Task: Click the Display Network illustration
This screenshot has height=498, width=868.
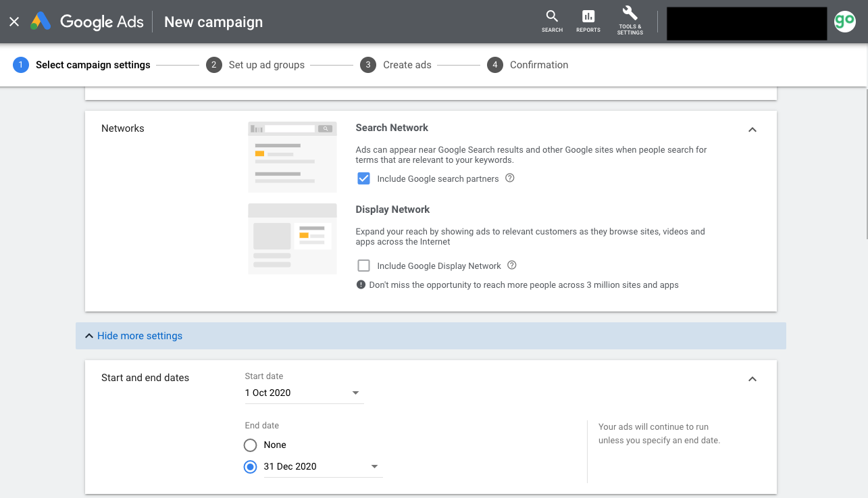Action: coord(292,239)
